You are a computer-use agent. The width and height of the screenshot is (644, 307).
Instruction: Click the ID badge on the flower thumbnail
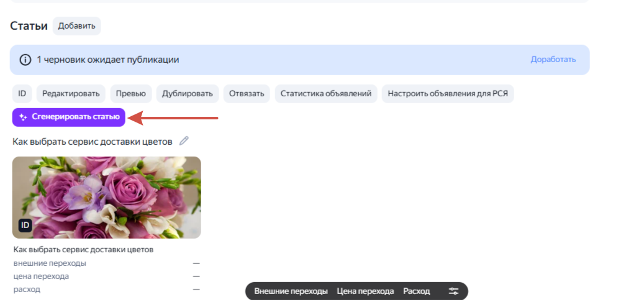(25, 225)
